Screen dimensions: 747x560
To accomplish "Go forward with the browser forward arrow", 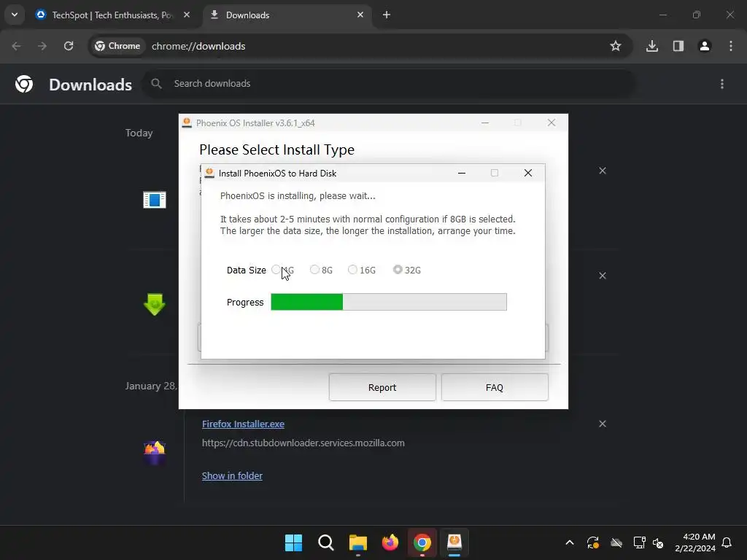I will pos(42,46).
